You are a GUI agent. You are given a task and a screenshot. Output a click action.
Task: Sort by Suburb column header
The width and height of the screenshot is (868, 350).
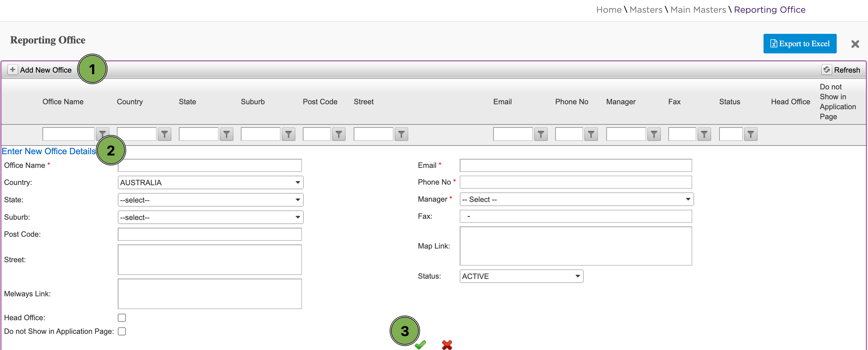pos(253,101)
